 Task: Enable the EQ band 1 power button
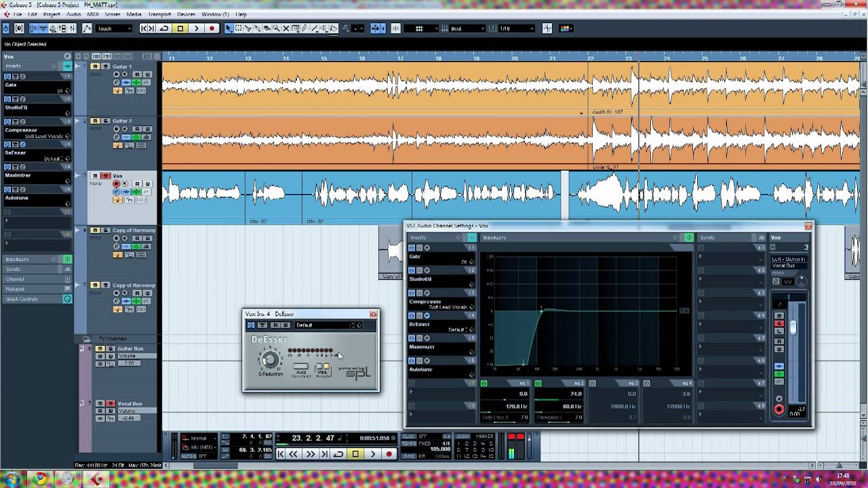pos(484,384)
